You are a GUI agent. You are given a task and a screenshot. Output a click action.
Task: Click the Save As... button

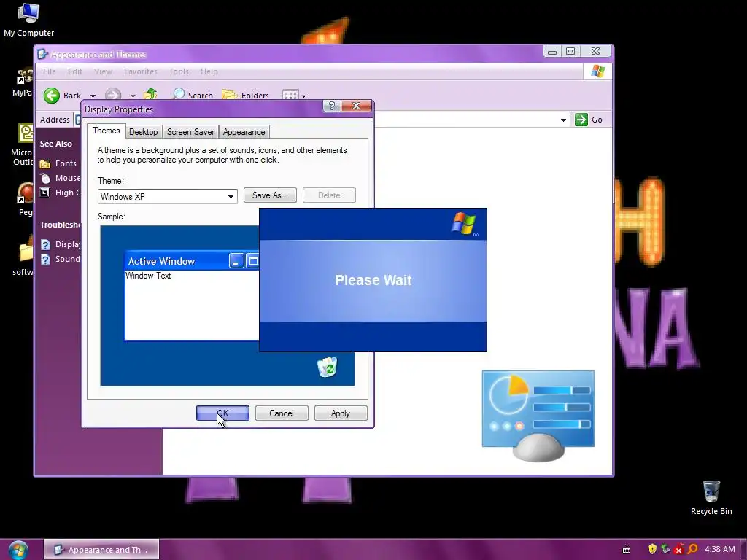click(x=270, y=195)
